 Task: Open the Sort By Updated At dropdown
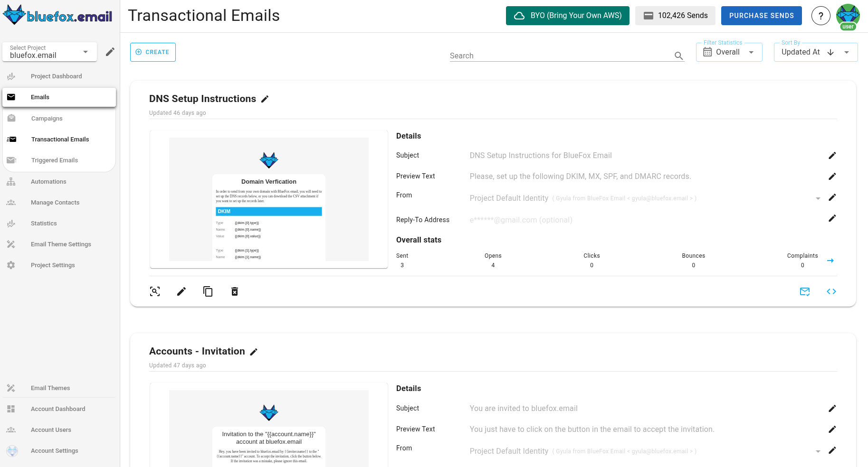pos(846,52)
